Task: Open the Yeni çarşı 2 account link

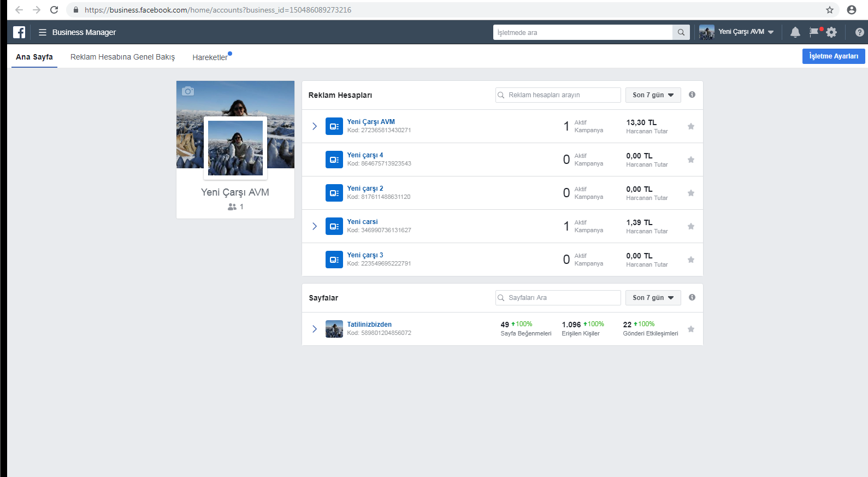Action: click(x=365, y=189)
